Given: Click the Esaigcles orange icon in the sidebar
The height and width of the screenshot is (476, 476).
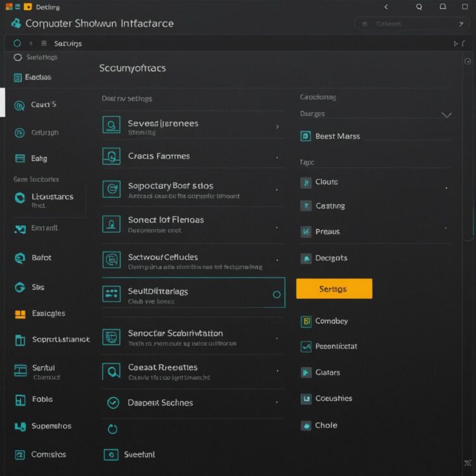Looking at the screenshot, I should click(20, 314).
